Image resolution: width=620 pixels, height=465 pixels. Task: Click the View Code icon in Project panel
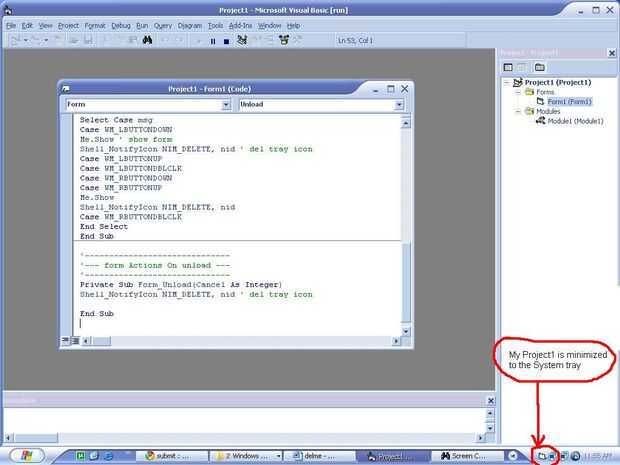[508, 67]
